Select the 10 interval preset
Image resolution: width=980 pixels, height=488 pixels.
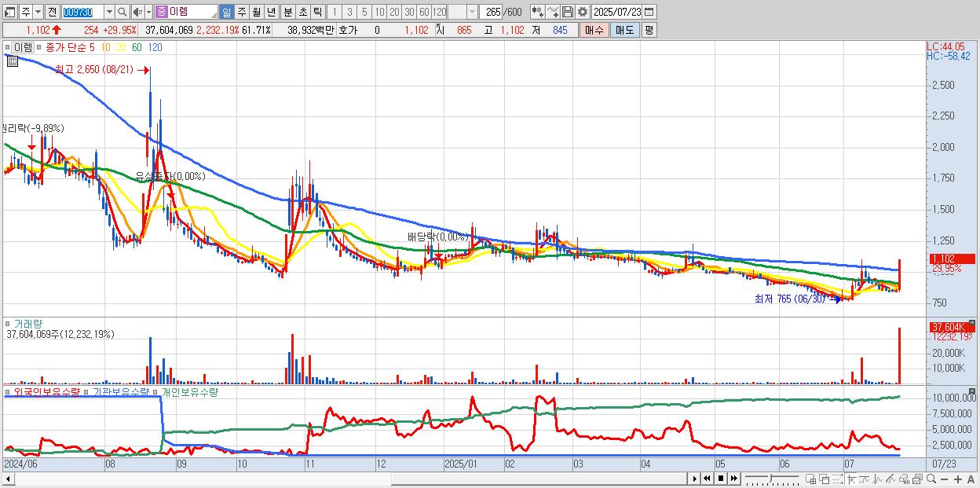[x=379, y=12]
